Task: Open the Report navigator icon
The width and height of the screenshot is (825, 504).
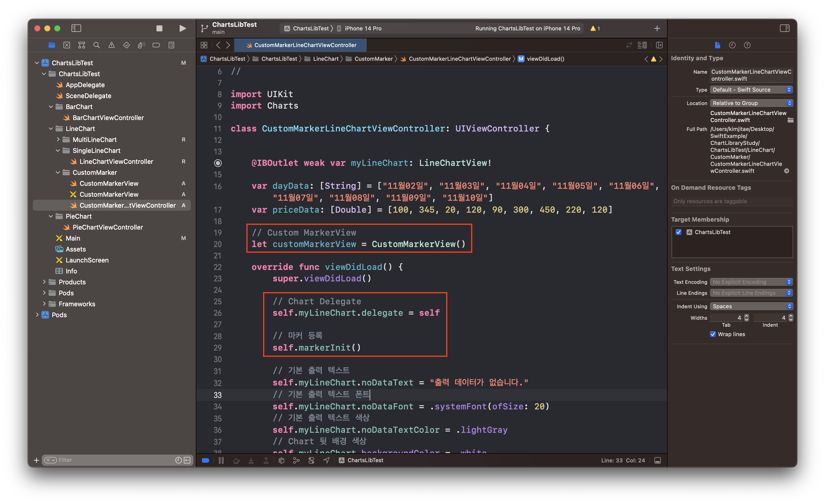Action: [x=171, y=45]
